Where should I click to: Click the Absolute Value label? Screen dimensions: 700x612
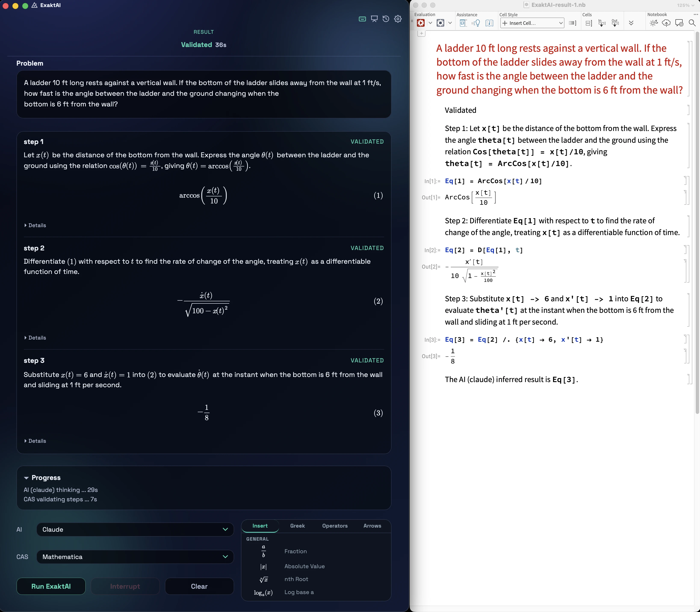pyautogui.click(x=305, y=566)
